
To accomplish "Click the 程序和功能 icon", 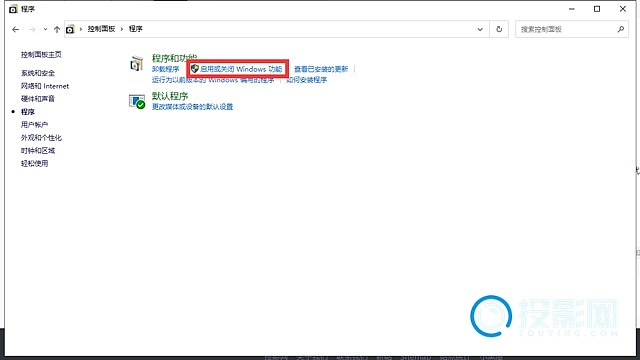I will point(137,64).
